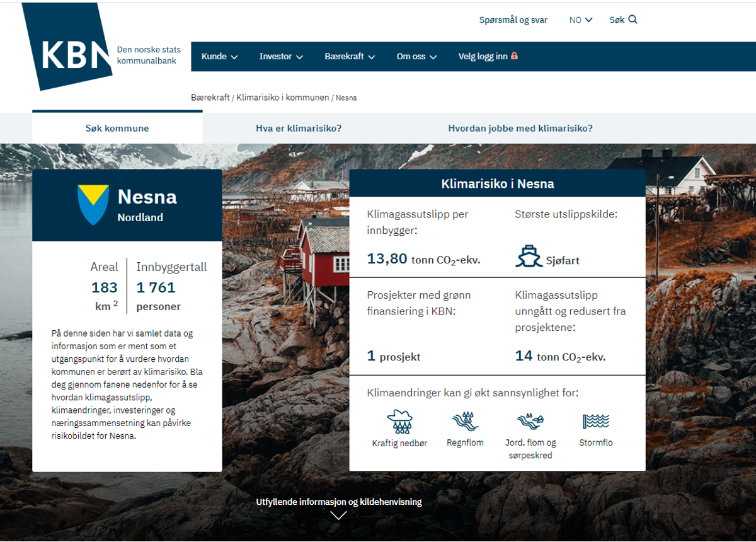Click the search magnifier icon

point(633,20)
